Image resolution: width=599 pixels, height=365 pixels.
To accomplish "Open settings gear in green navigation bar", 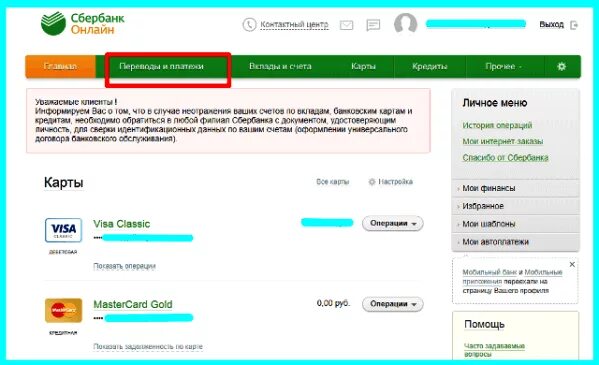I will click(x=561, y=67).
